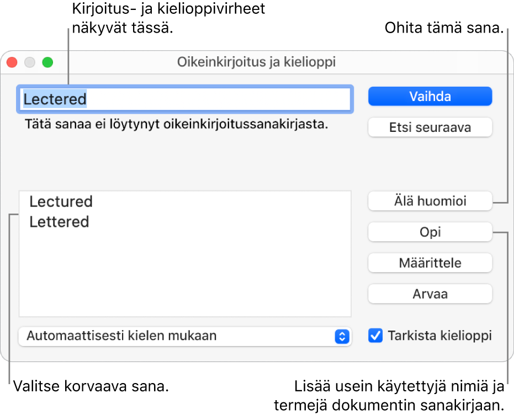Choose Lettered from the suggestion list
The width and height of the screenshot is (514, 420).
click(59, 222)
